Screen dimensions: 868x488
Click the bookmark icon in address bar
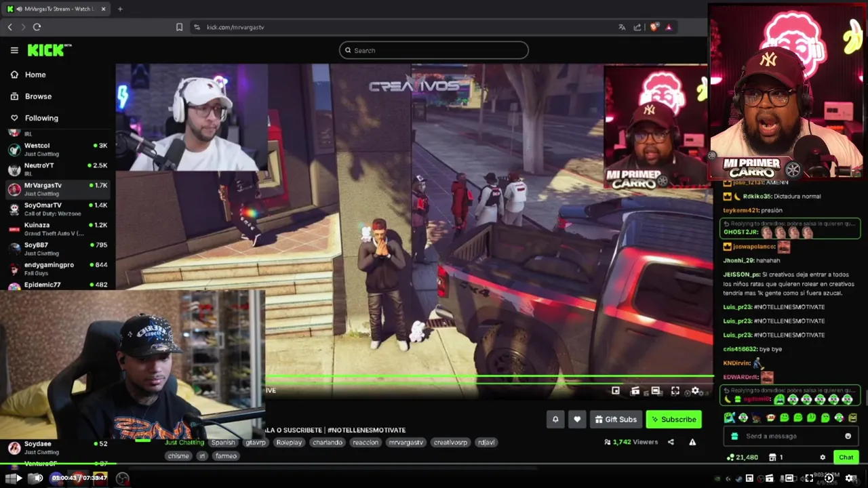[x=179, y=27]
